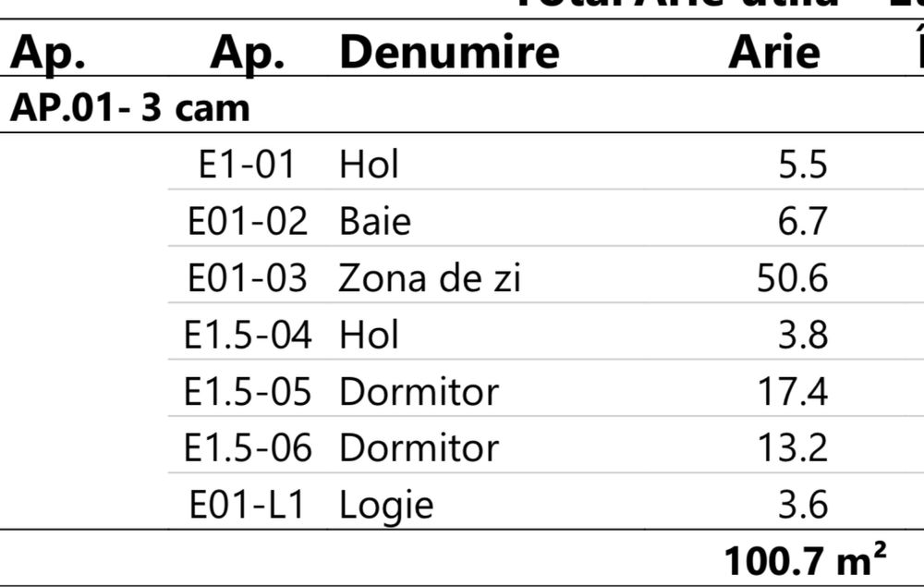Select the E1.5-05 code cell

[248, 391]
